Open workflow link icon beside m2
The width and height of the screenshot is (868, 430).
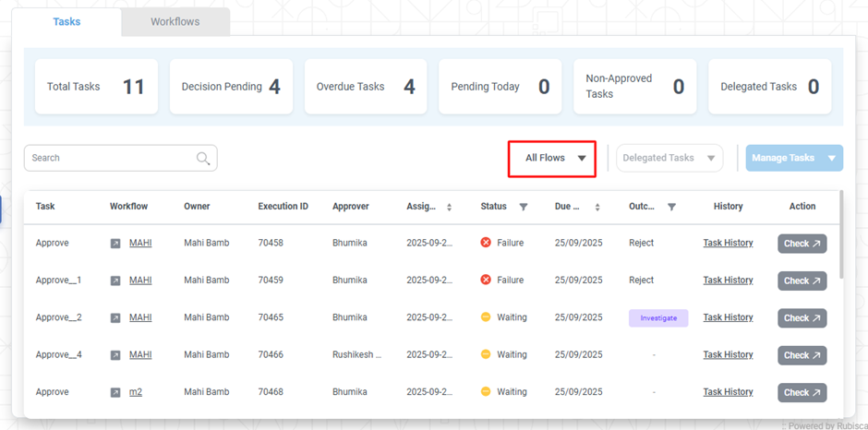(115, 392)
